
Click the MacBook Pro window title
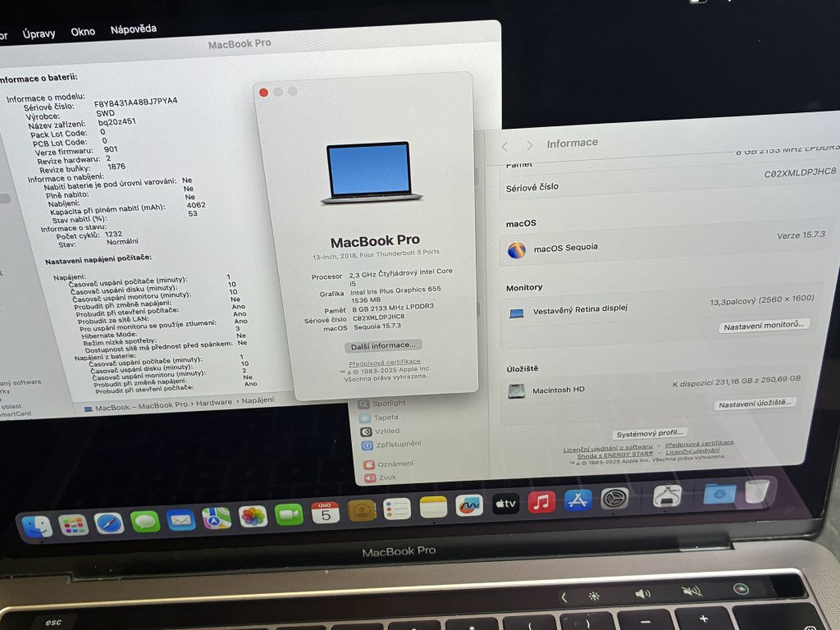pos(240,44)
